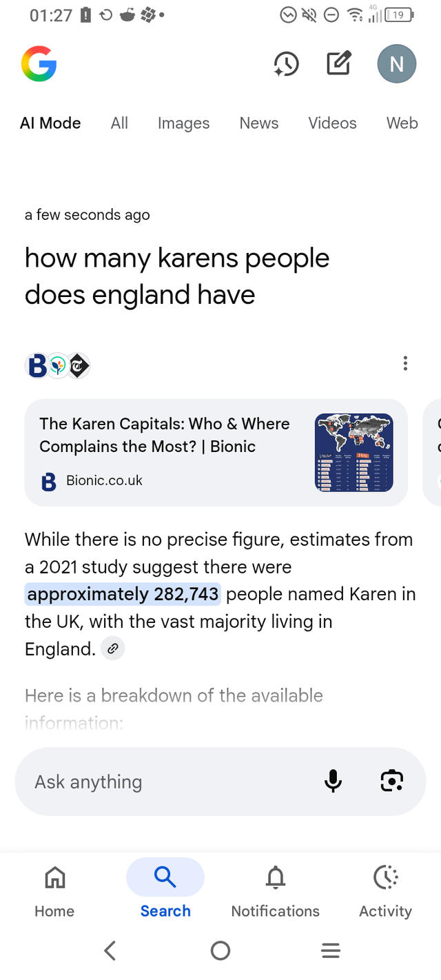Tap the link icon after 'England.'
Screen dimensions: 441x980
pos(112,649)
